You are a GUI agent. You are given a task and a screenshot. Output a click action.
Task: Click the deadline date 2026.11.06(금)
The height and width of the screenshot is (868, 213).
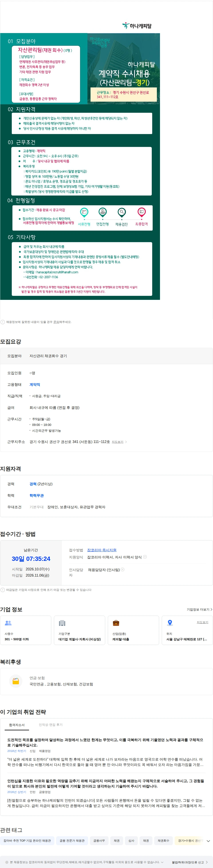click(37, 575)
